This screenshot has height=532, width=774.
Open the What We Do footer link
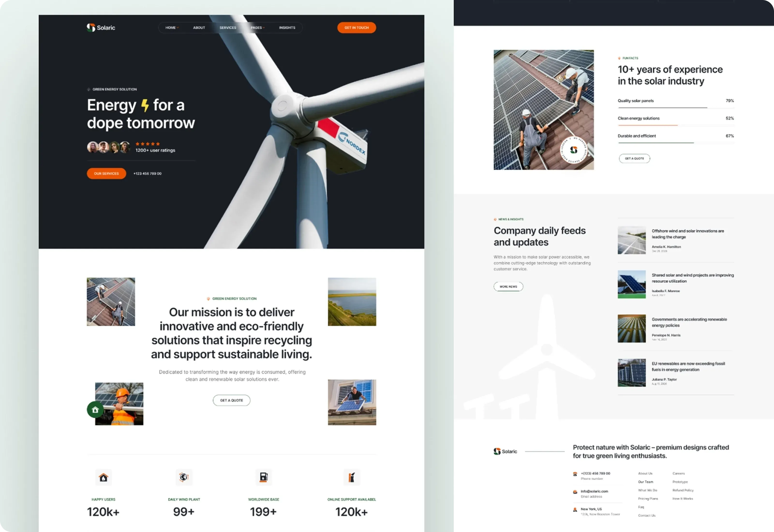pos(648,490)
